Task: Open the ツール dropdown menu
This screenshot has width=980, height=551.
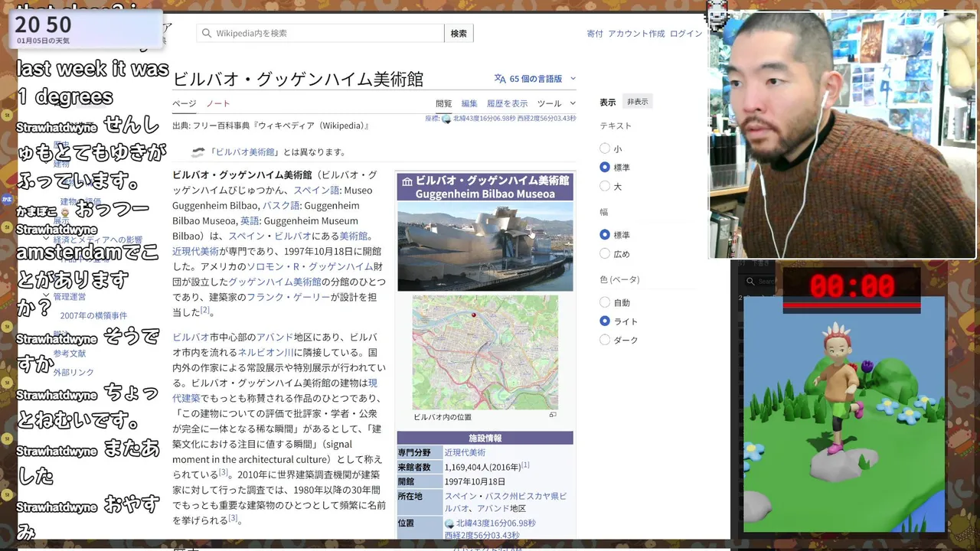Action: (x=555, y=103)
